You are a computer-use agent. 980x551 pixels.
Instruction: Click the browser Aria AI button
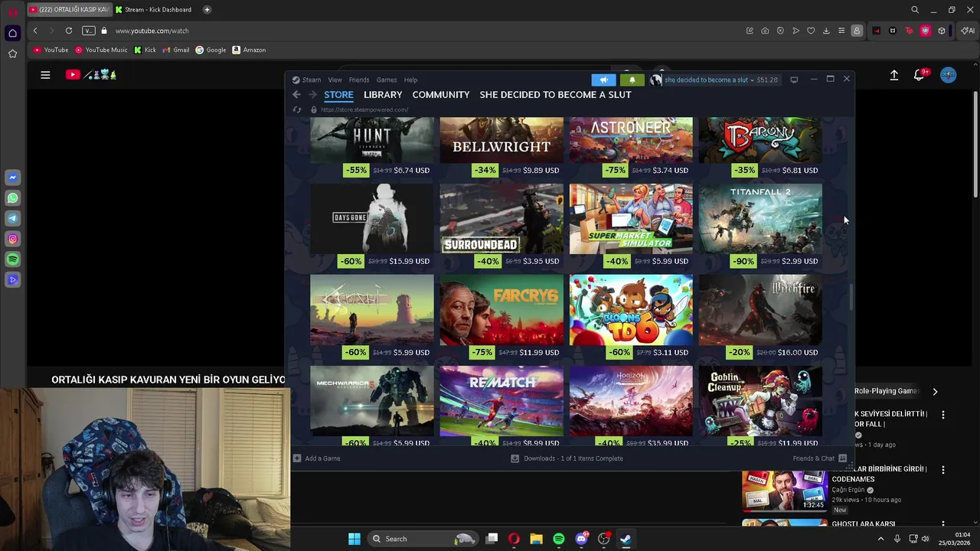[x=968, y=31]
